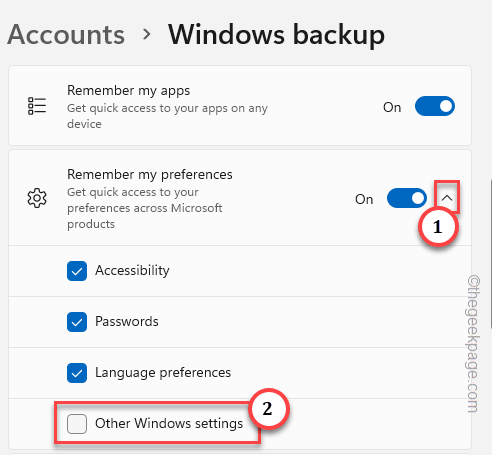Click the vertical scrollbar on the right
492x455 pixels.
(x=490, y=253)
